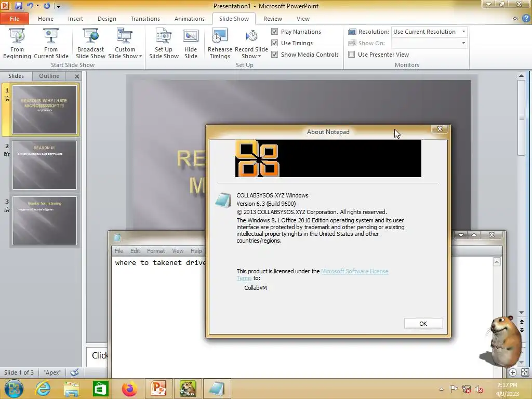Save the presentation from Quick Access toolbar
Viewport: 532px width, 399px height.
click(18, 6)
